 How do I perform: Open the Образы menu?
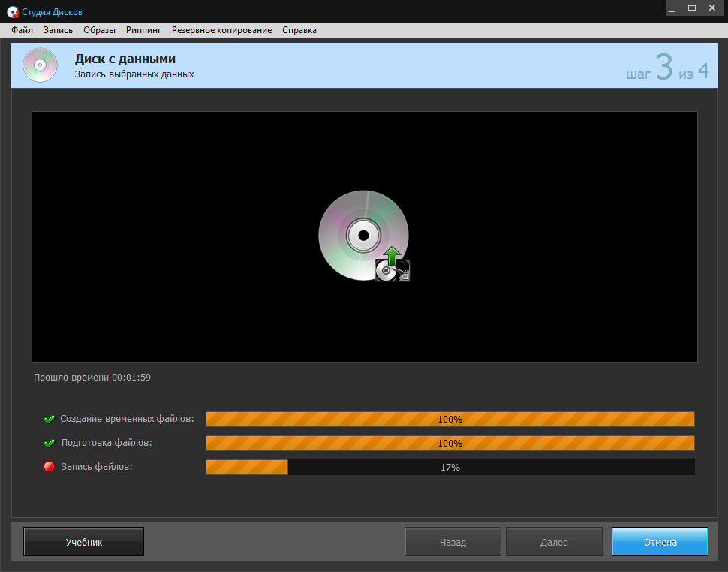click(x=99, y=30)
